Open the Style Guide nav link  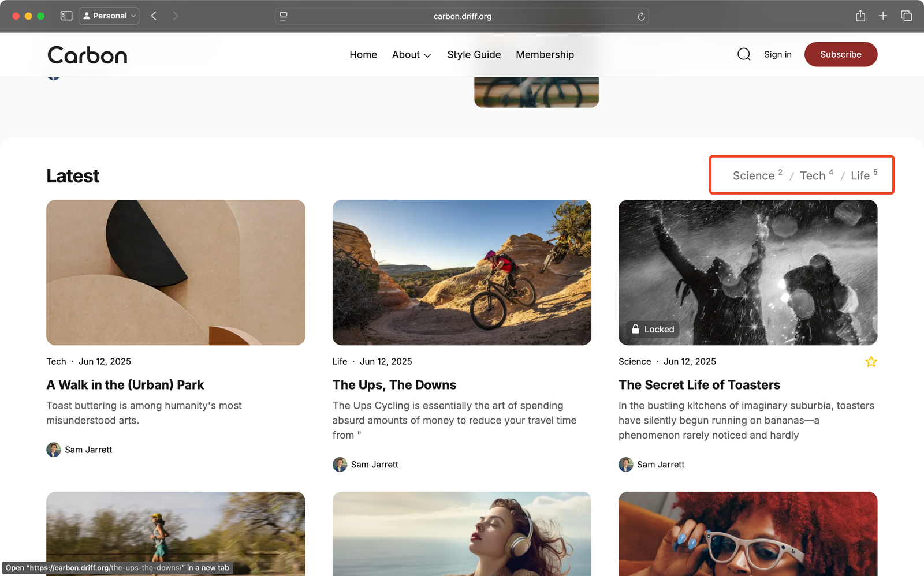474,54
